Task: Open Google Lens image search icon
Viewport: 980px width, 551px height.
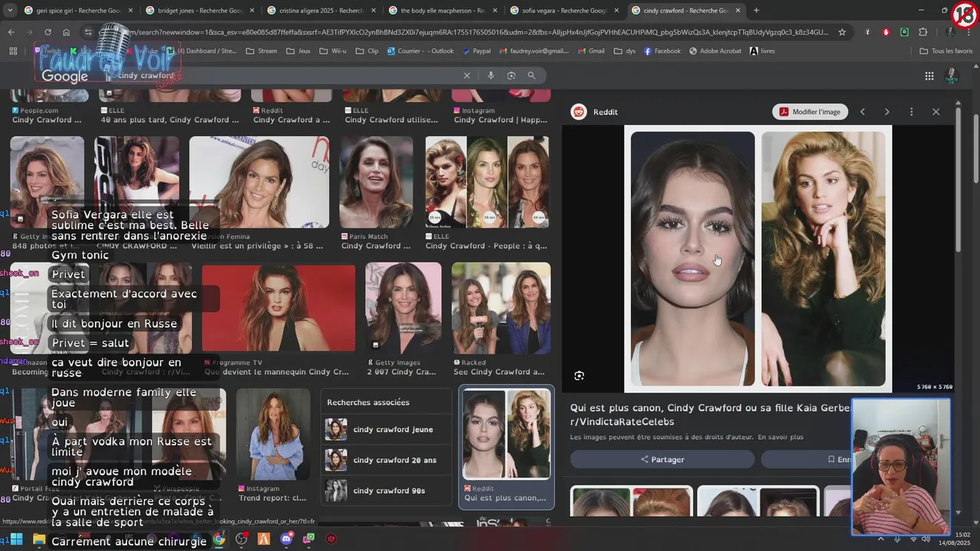Action: click(x=511, y=76)
